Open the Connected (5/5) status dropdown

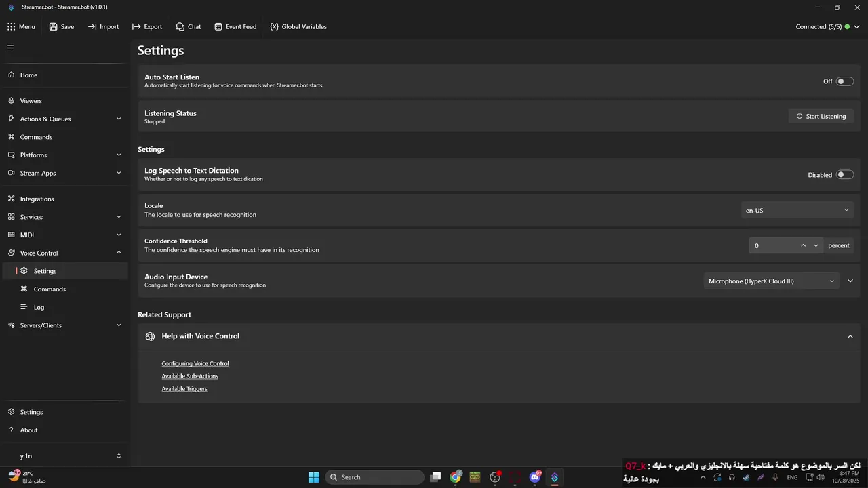coord(827,27)
